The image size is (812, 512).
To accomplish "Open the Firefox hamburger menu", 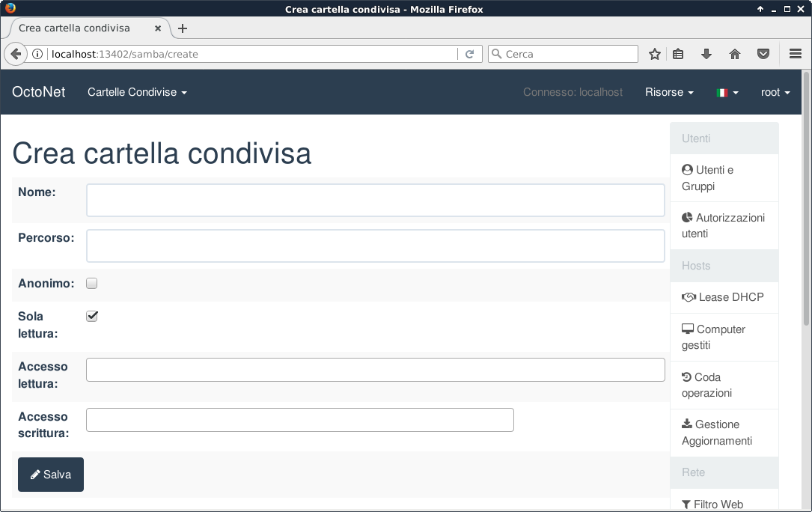I will coord(796,54).
